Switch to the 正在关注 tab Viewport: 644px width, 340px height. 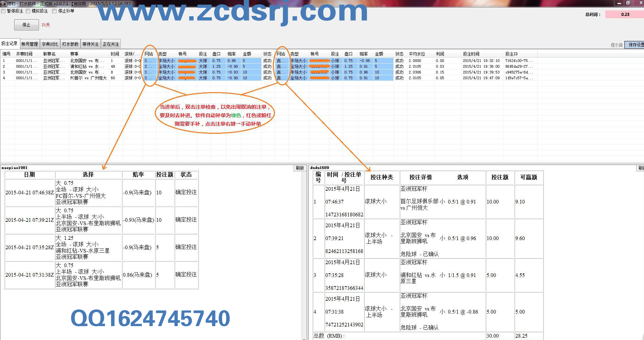[111, 44]
